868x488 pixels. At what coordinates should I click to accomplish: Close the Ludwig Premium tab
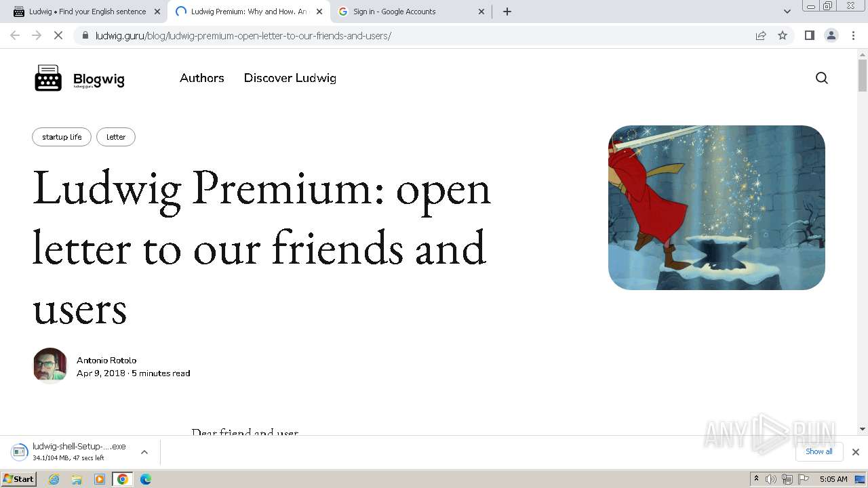click(319, 12)
